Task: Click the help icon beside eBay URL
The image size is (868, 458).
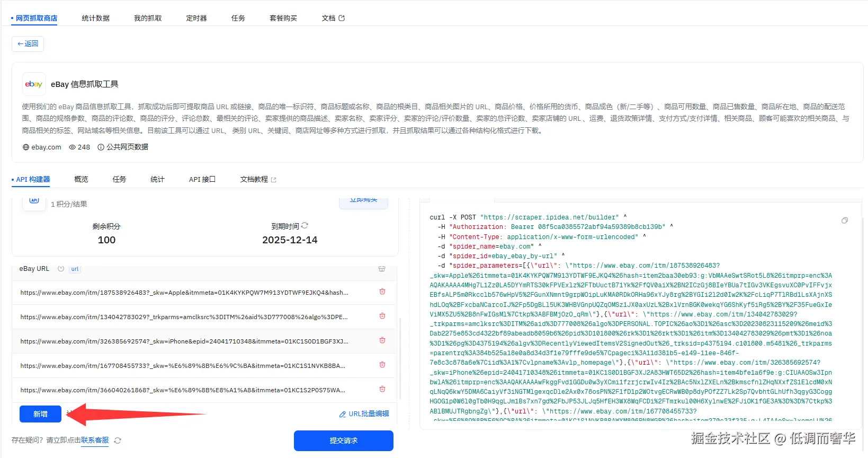Action: tap(61, 269)
